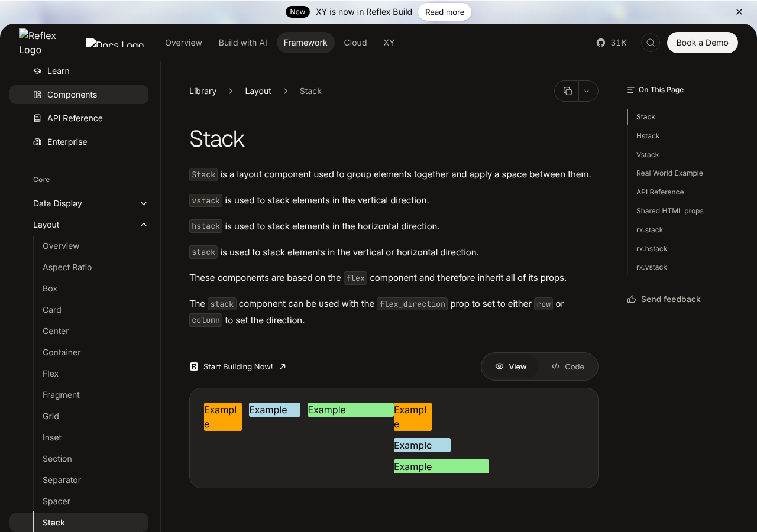
Task: Open the Build with AI tab
Action: pyautogui.click(x=243, y=43)
